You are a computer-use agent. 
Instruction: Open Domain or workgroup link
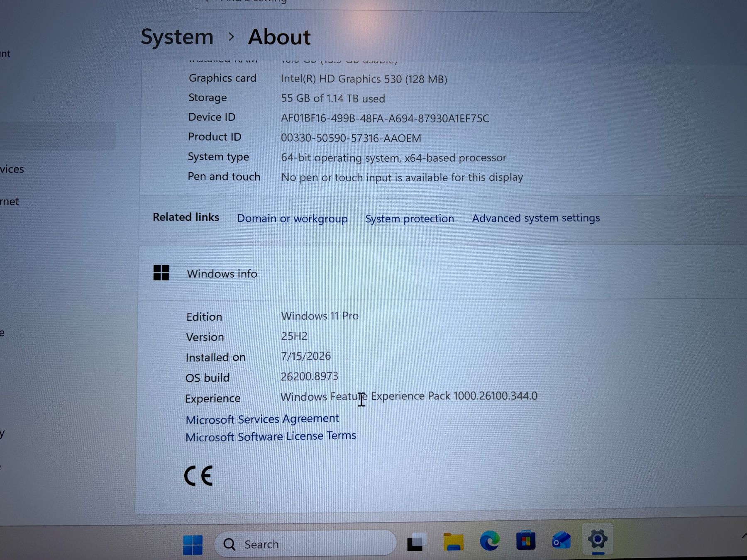292,219
